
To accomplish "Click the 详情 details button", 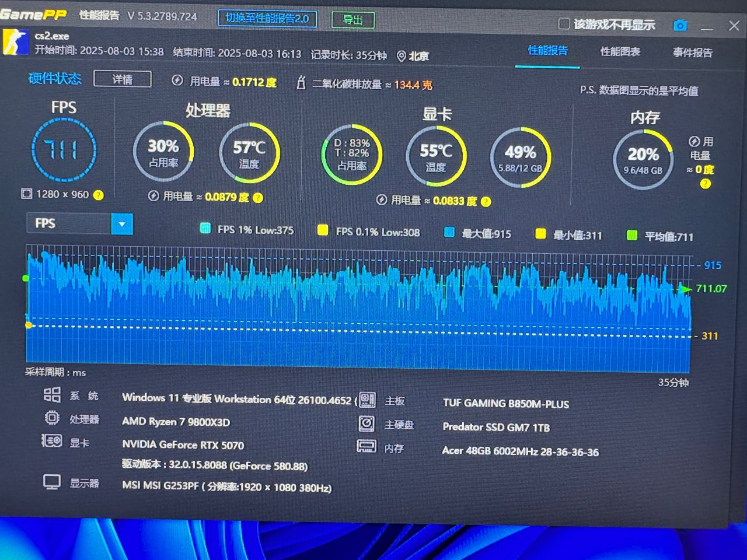I will click(123, 79).
